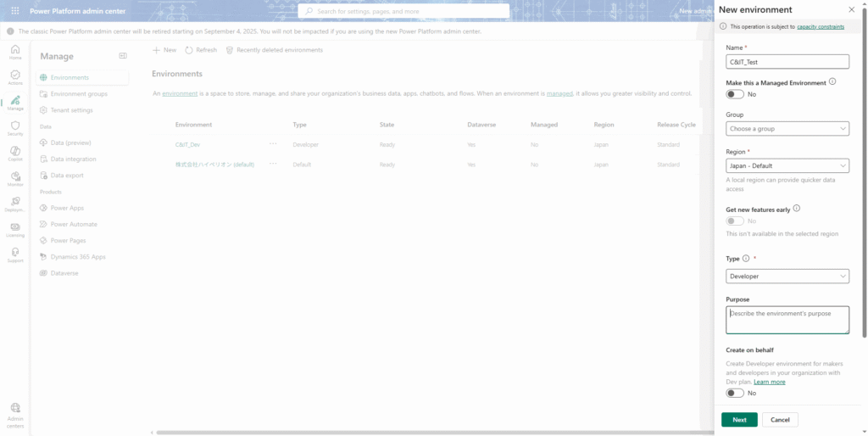
Task: Open the Copilot icon in left rail
Action: click(x=15, y=151)
